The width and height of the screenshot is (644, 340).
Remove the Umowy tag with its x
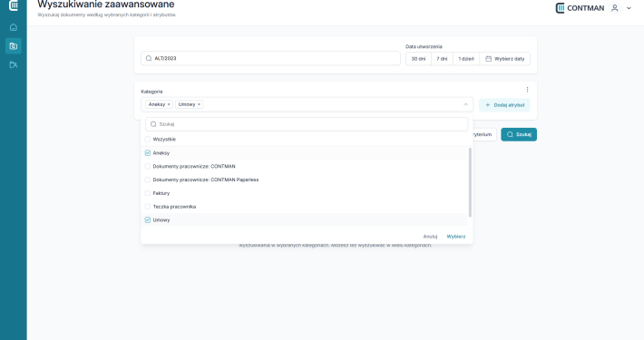pos(199,104)
